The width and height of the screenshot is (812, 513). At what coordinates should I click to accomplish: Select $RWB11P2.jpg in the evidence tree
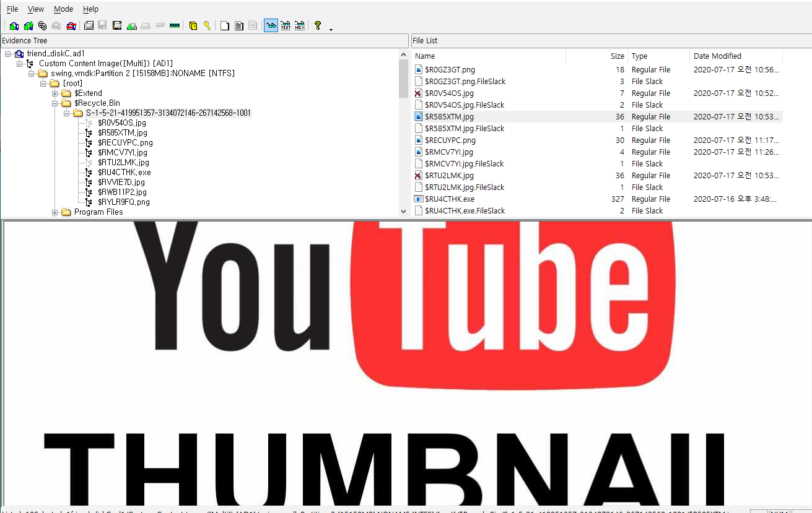[122, 192]
